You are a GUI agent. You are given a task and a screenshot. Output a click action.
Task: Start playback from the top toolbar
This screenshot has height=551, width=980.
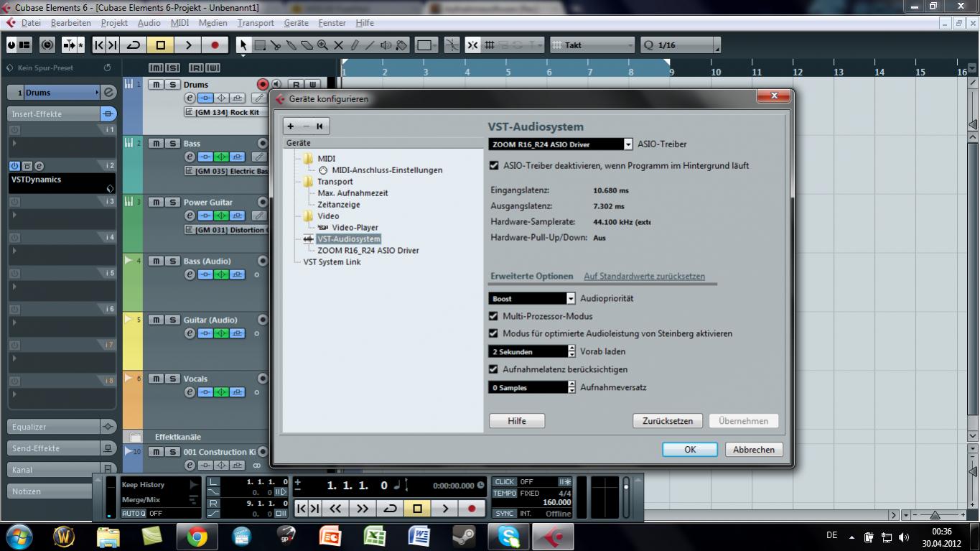pos(187,45)
